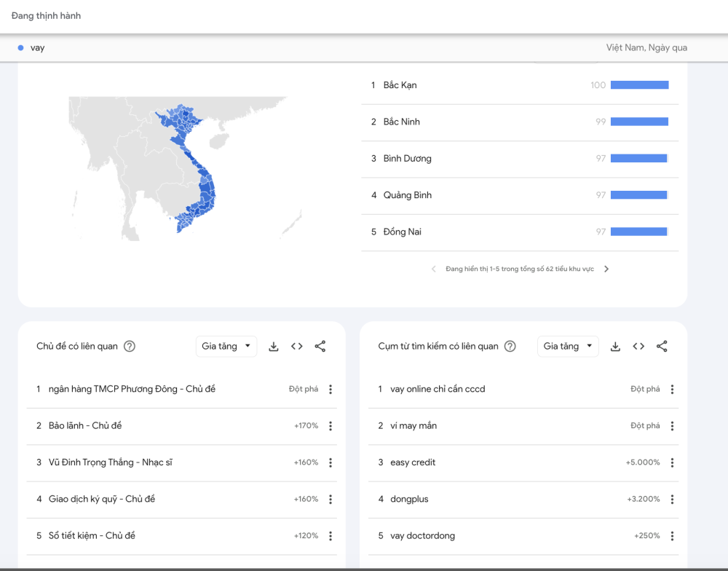The width and height of the screenshot is (728, 571).
Task: Share the related topics card
Action: (320, 347)
